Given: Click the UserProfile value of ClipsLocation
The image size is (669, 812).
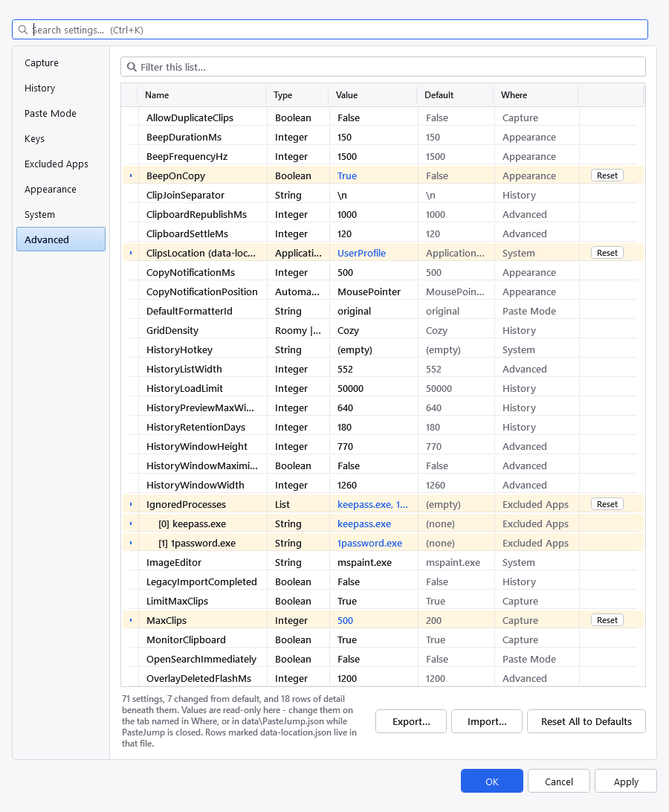Looking at the screenshot, I should (x=361, y=253).
